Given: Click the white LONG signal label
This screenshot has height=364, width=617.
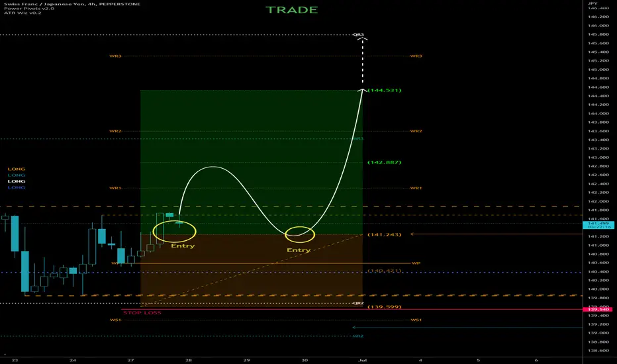Looking at the screenshot, I should click(17, 181).
